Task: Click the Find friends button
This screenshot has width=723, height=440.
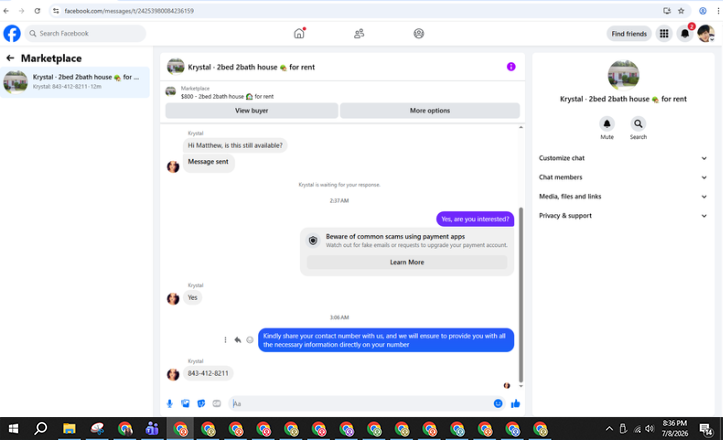Action: [629, 34]
